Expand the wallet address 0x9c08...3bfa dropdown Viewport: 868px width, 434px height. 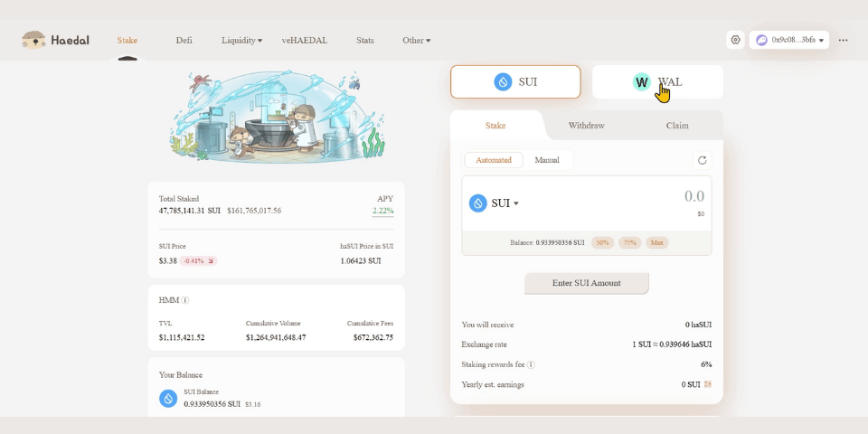tap(789, 40)
